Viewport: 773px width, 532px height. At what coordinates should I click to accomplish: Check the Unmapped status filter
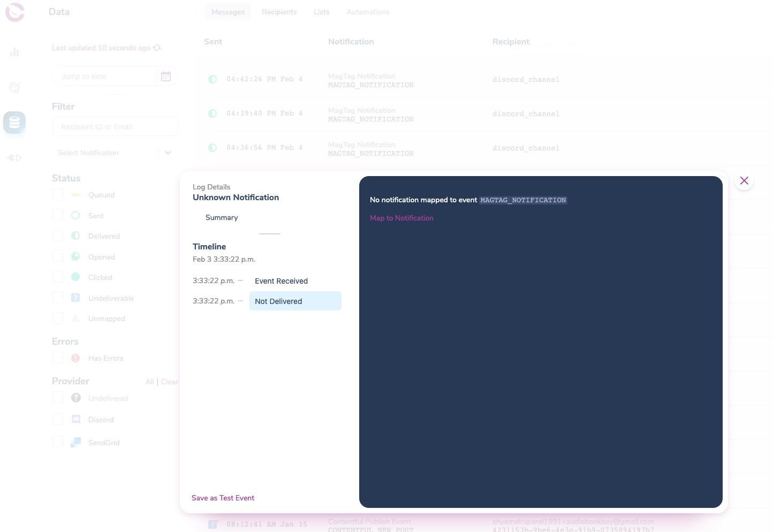click(x=58, y=317)
